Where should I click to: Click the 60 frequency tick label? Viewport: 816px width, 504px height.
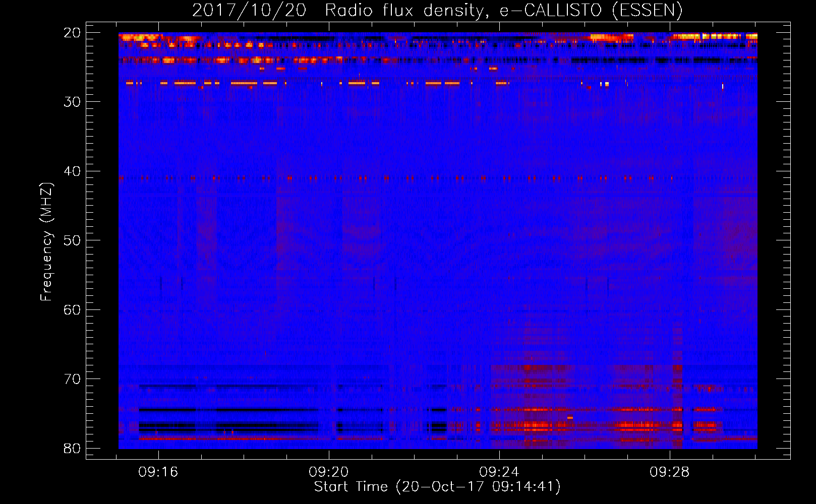pyautogui.click(x=72, y=310)
